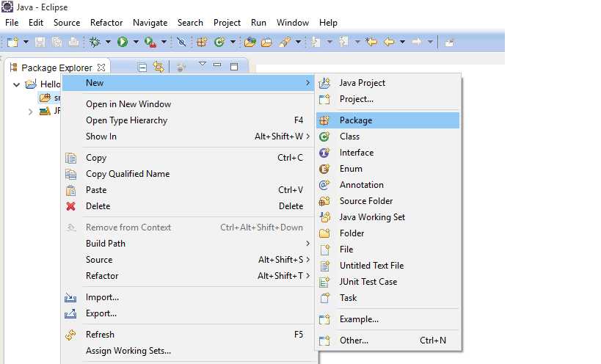Click the Back navigation arrow

[x=389, y=42]
